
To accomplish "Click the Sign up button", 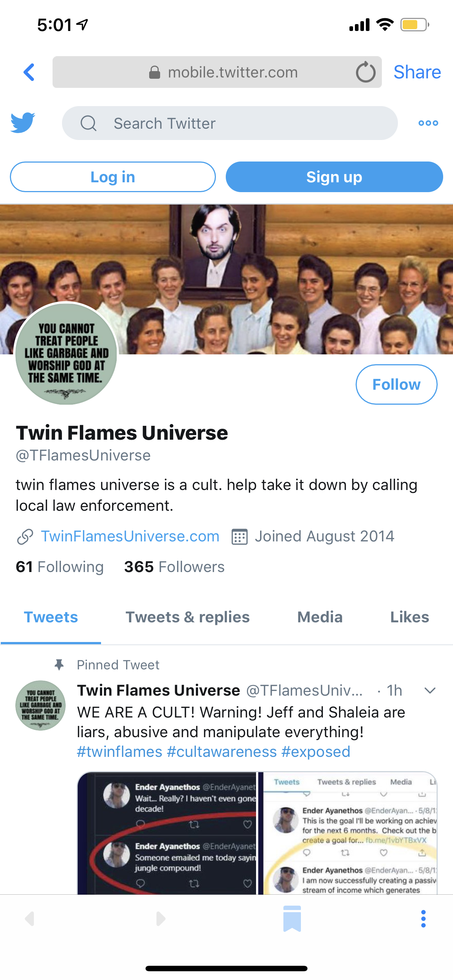I will pyautogui.click(x=334, y=177).
